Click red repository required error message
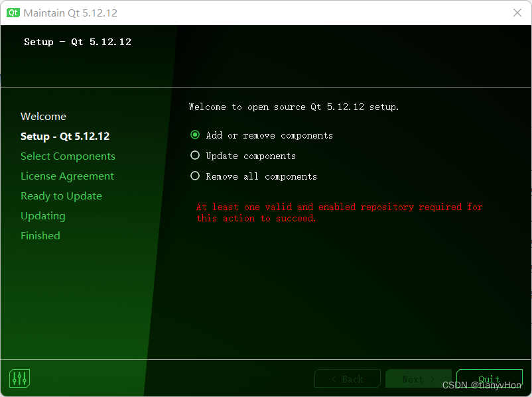Viewport: 532px width, 397px height. (x=339, y=213)
